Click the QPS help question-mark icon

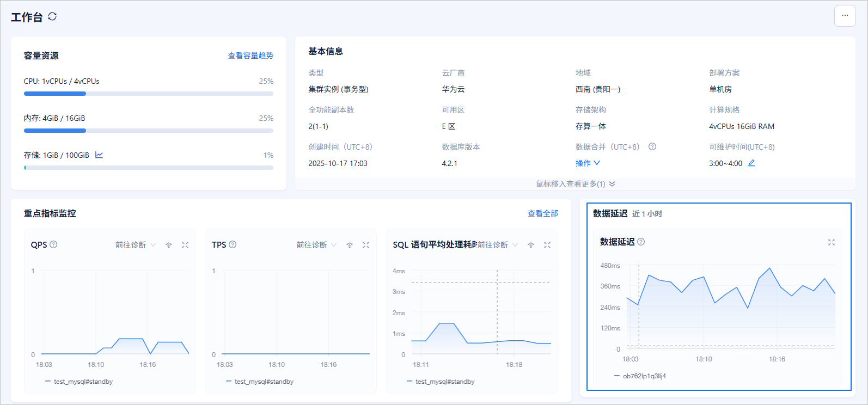coord(53,244)
